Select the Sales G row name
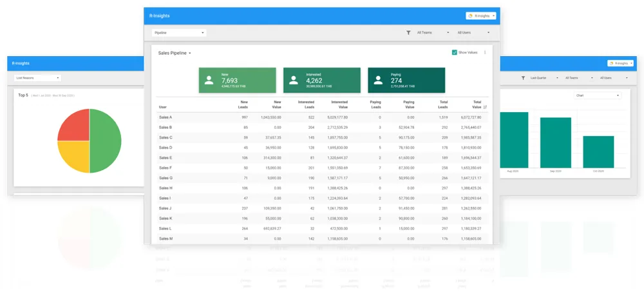The image size is (644, 299). tap(166, 178)
